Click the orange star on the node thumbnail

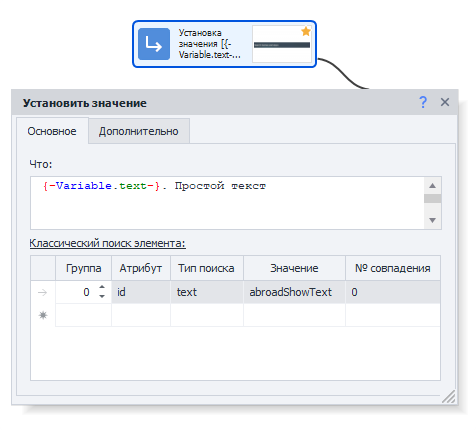(306, 32)
